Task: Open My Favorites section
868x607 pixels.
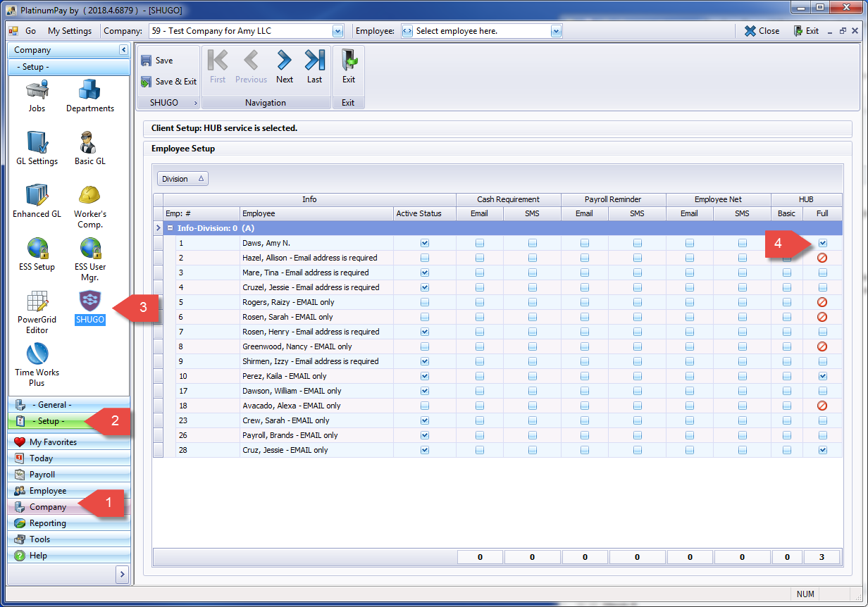Action: pyautogui.click(x=69, y=442)
